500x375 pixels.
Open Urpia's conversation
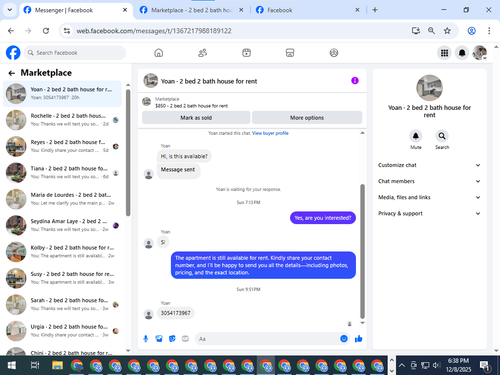tap(62, 330)
